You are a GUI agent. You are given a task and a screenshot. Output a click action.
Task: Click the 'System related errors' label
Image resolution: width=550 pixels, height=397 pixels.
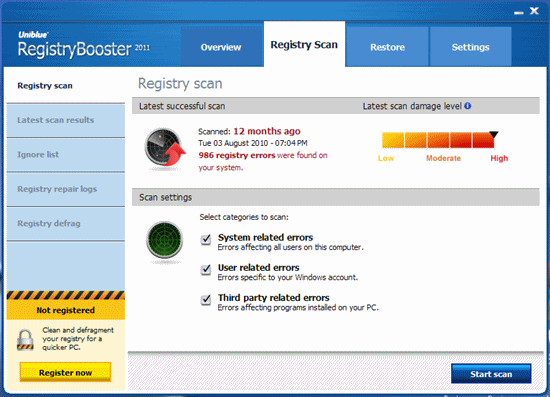(266, 237)
